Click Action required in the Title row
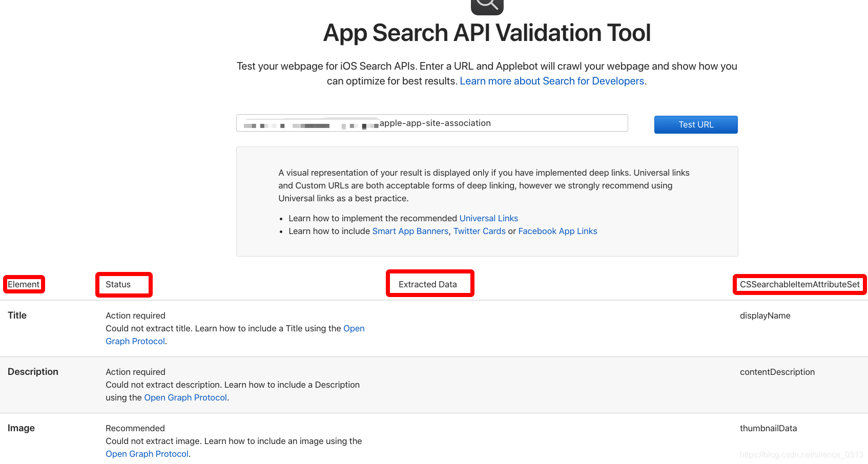868x464 pixels. pos(136,315)
